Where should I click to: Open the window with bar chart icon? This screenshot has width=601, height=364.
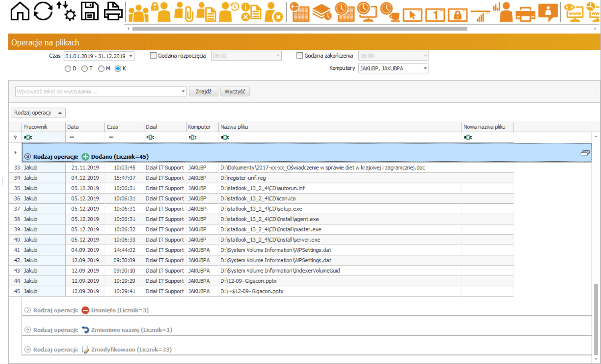tap(480, 16)
